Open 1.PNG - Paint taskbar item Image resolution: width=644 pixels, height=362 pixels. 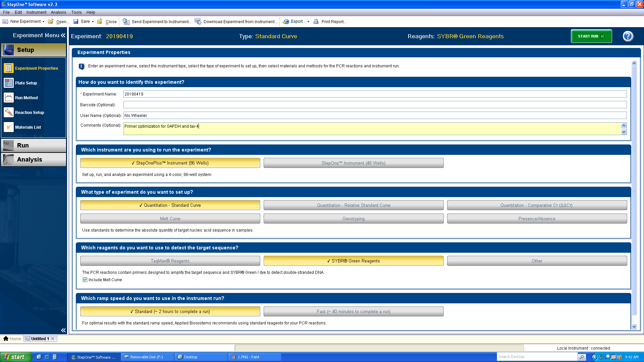(255, 357)
